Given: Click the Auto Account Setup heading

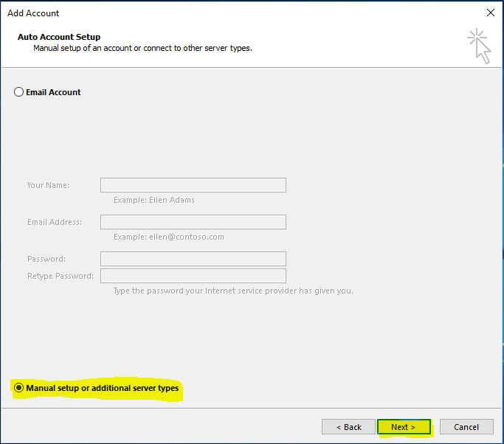Looking at the screenshot, I should tap(58, 37).
